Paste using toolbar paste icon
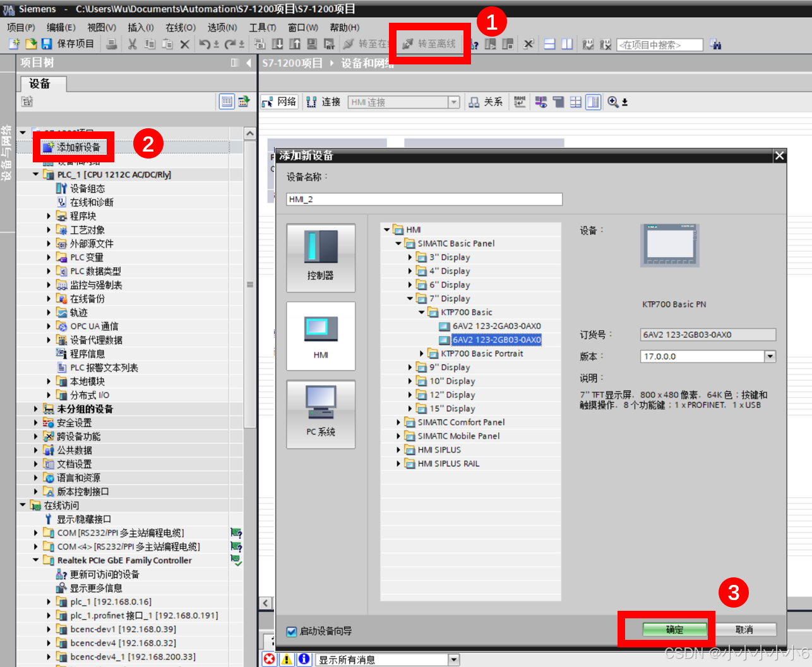 [167, 44]
